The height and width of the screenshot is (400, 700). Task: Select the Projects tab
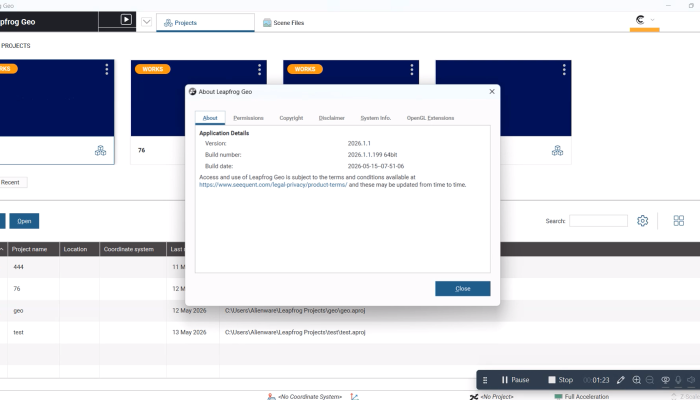click(x=205, y=23)
